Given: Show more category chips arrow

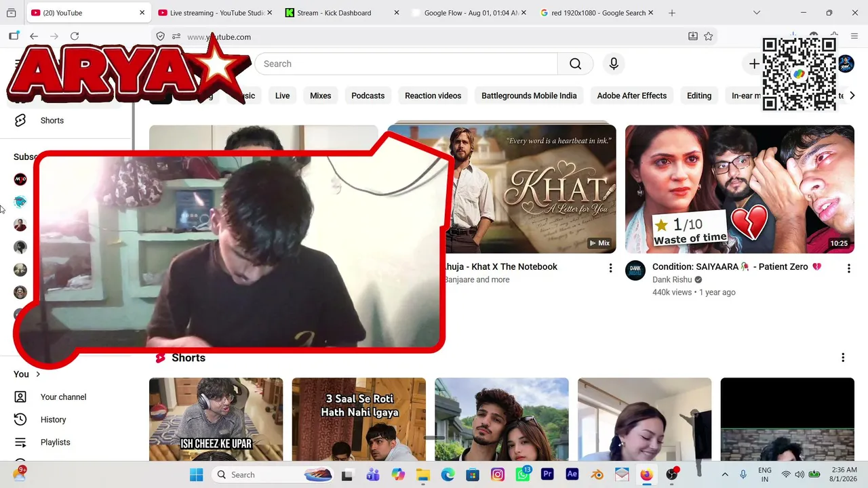Looking at the screenshot, I should click(852, 96).
